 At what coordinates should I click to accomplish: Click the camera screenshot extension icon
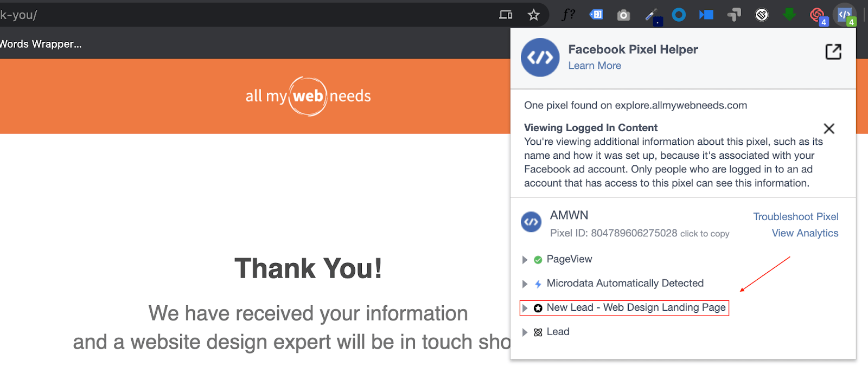(x=624, y=15)
